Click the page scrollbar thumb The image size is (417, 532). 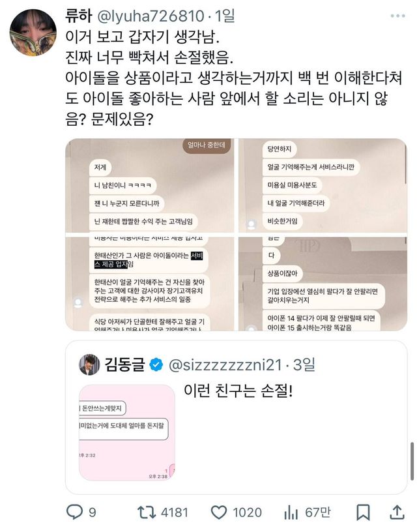coord(412,461)
